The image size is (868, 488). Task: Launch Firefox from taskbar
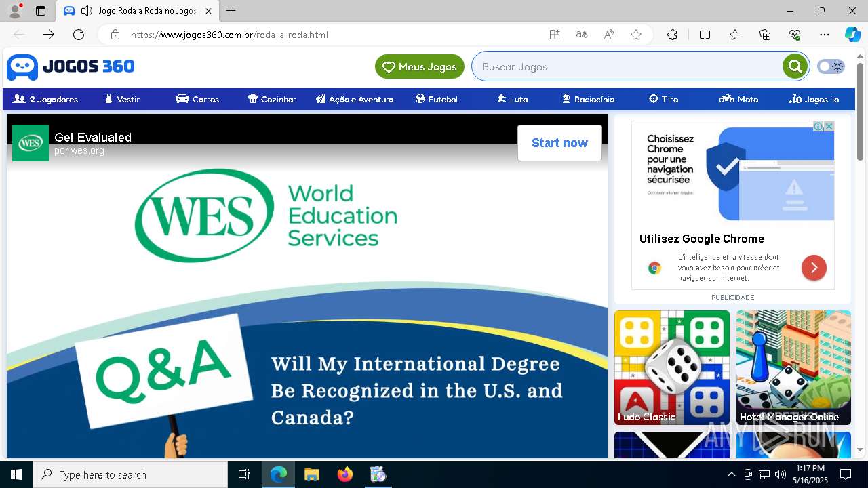point(344,474)
